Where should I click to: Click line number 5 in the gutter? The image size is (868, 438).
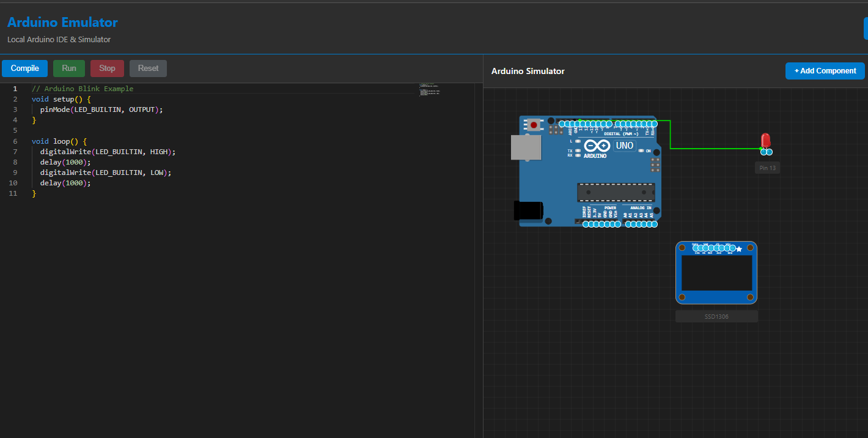(x=16, y=130)
